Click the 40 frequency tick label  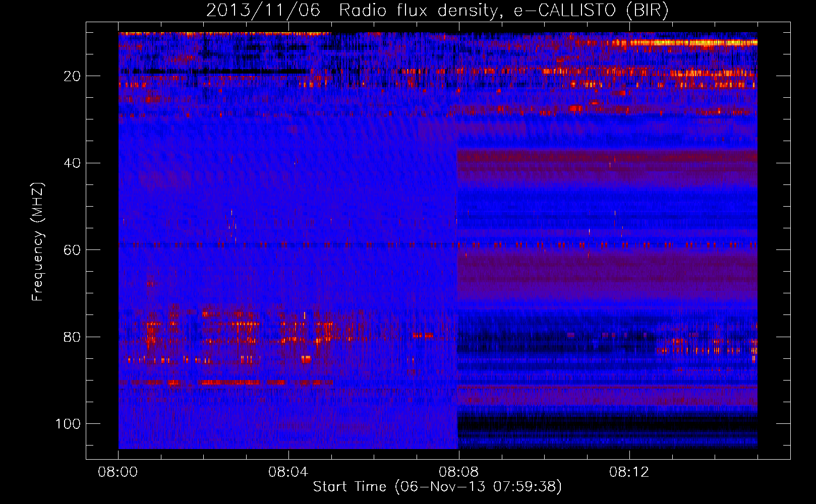tap(72, 163)
